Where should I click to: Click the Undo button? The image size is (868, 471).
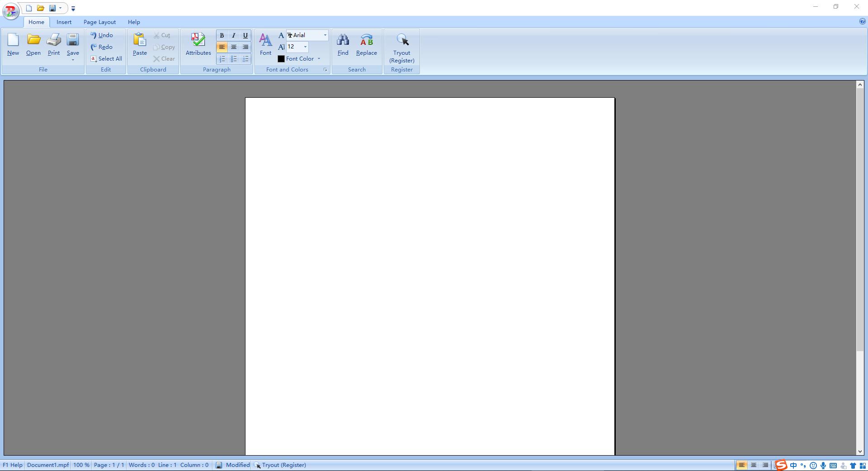pyautogui.click(x=102, y=35)
